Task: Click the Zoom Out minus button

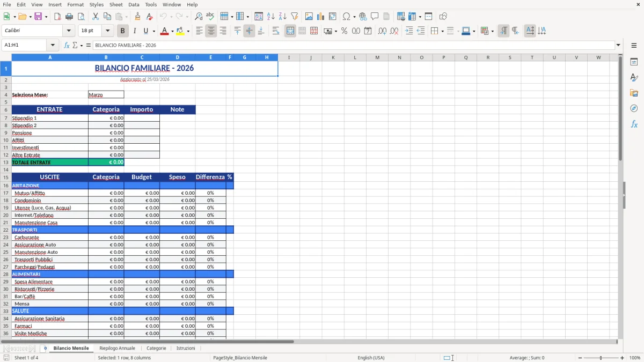Action: click(581, 358)
